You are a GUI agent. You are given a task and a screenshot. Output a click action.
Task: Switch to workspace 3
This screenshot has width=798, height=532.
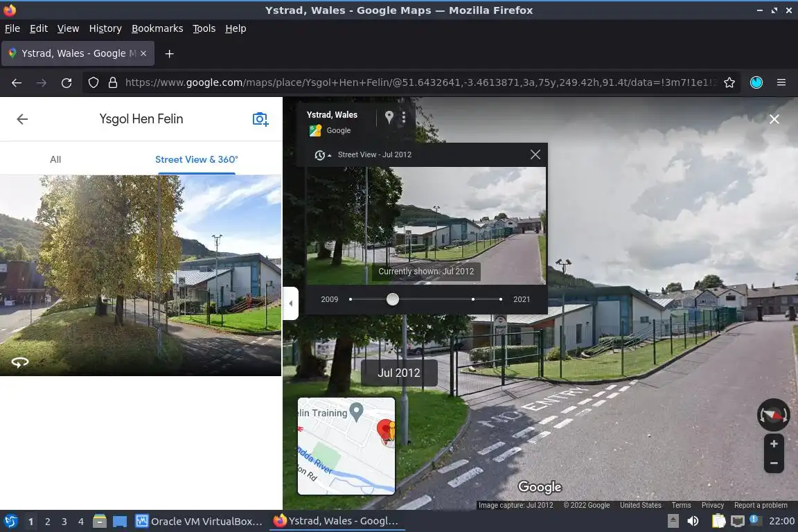point(64,522)
